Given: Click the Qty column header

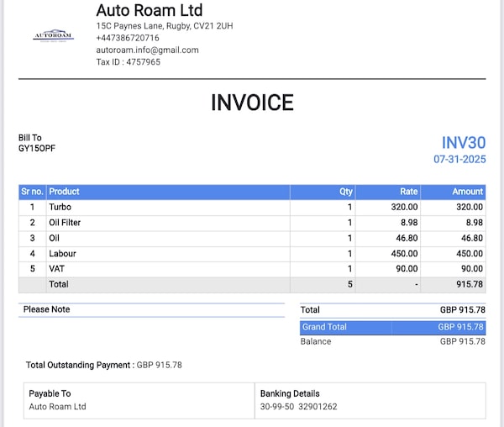Looking at the screenshot, I should (345, 192).
